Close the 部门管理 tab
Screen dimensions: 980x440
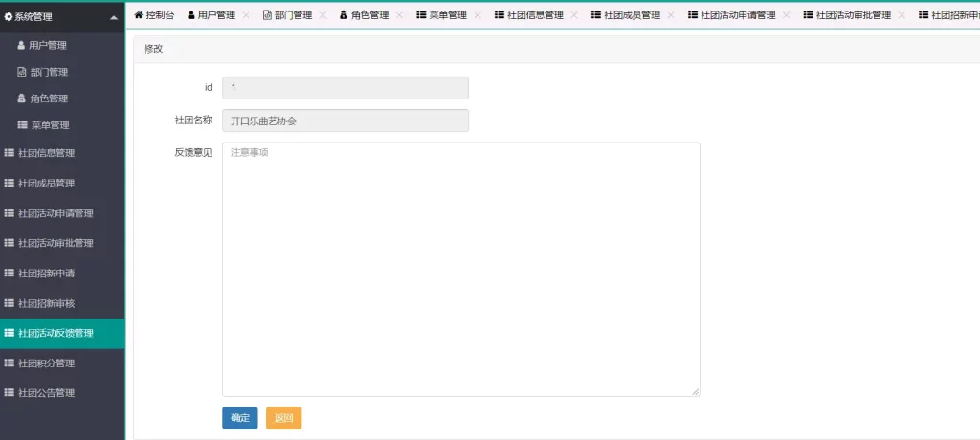pos(323,15)
